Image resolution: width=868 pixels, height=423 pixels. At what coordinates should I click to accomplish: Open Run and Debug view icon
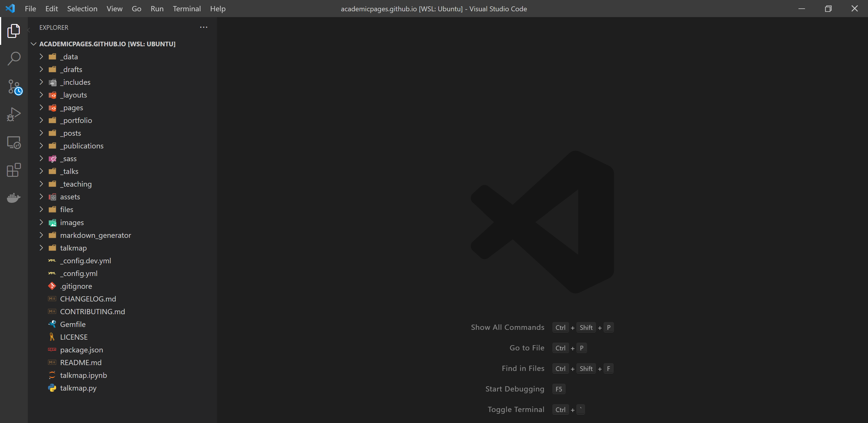(x=14, y=115)
